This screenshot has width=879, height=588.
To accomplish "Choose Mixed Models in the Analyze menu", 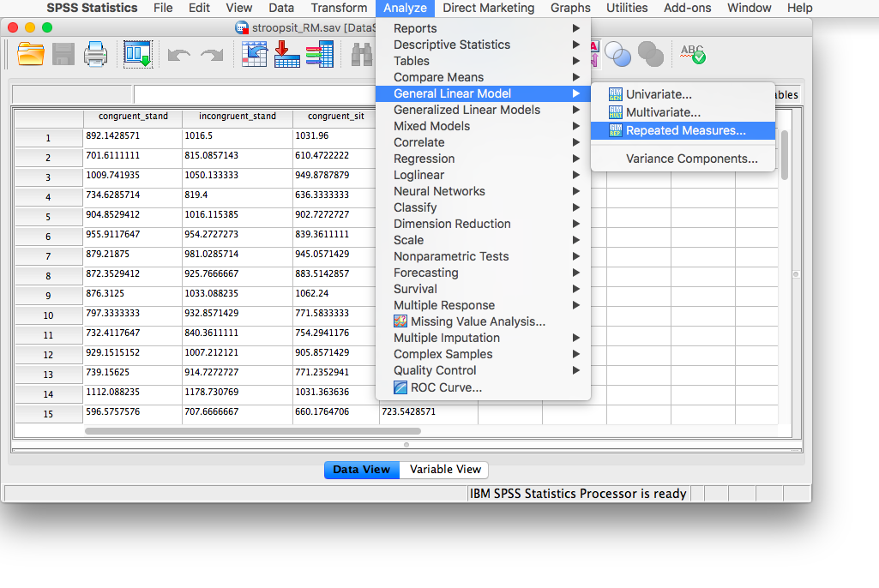I will 483,126.
